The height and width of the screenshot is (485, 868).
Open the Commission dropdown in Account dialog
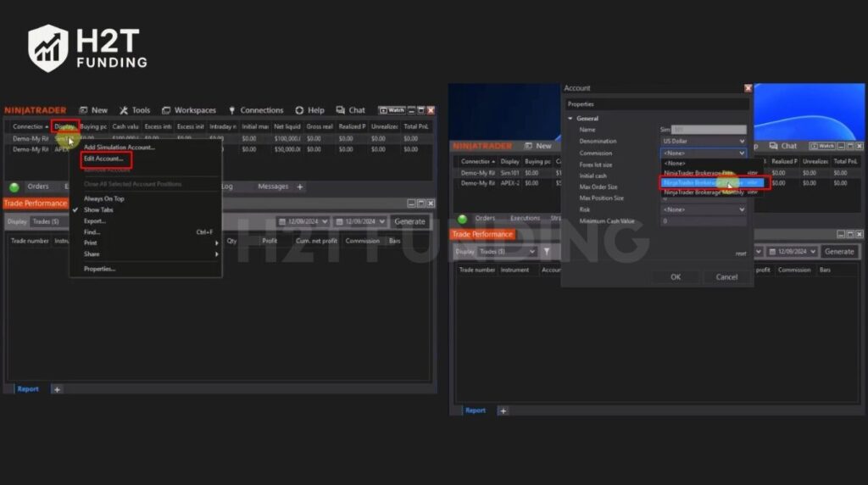(x=703, y=153)
